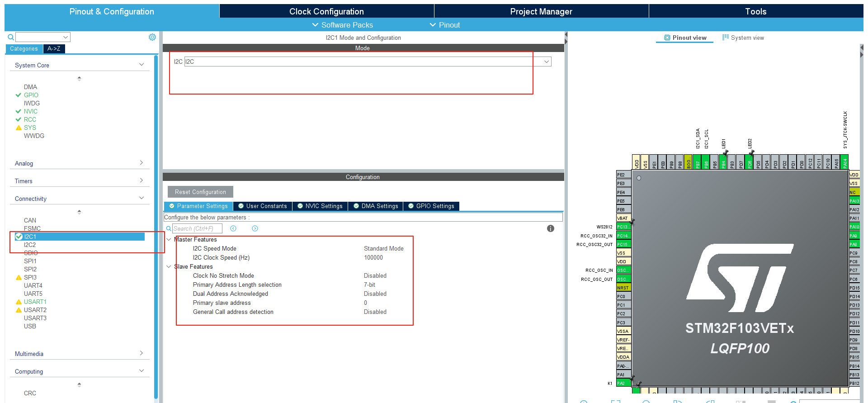This screenshot has width=868, height=403.
Task: Open the NVIC Settings tab
Action: point(320,206)
